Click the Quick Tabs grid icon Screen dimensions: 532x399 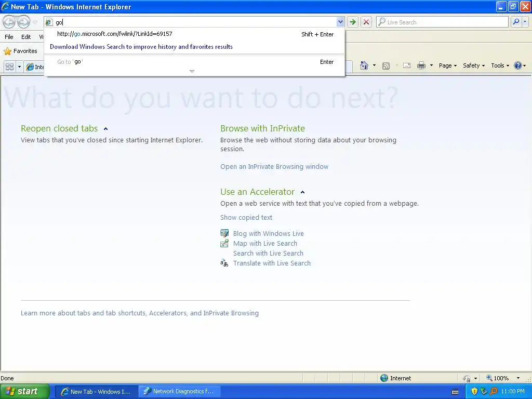pos(9,66)
